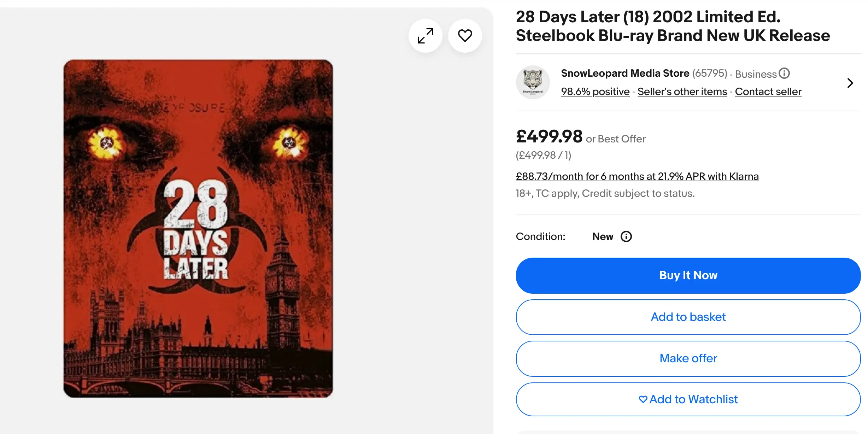868x434 pixels.
Task: Click the heart icon inside Add to Watchlist
Action: [643, 399]
